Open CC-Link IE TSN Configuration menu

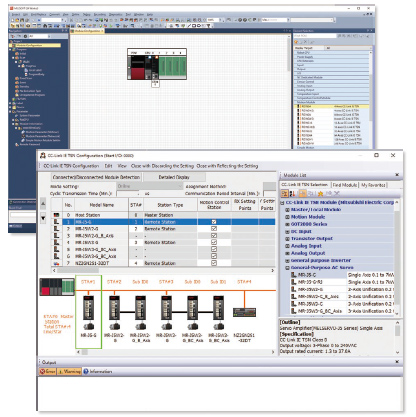[x=71, y=166]
